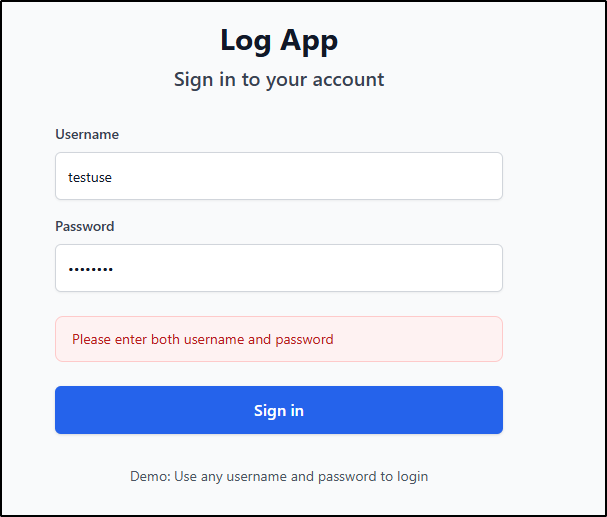Click the blue Sign in button
Screen dimensions: 607x517
coord(279,410)
